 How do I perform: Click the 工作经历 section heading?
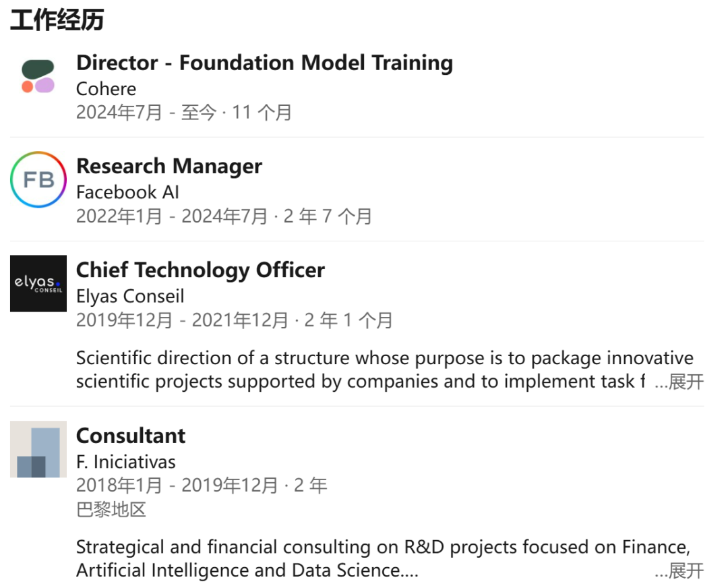[x=57, y=20]
